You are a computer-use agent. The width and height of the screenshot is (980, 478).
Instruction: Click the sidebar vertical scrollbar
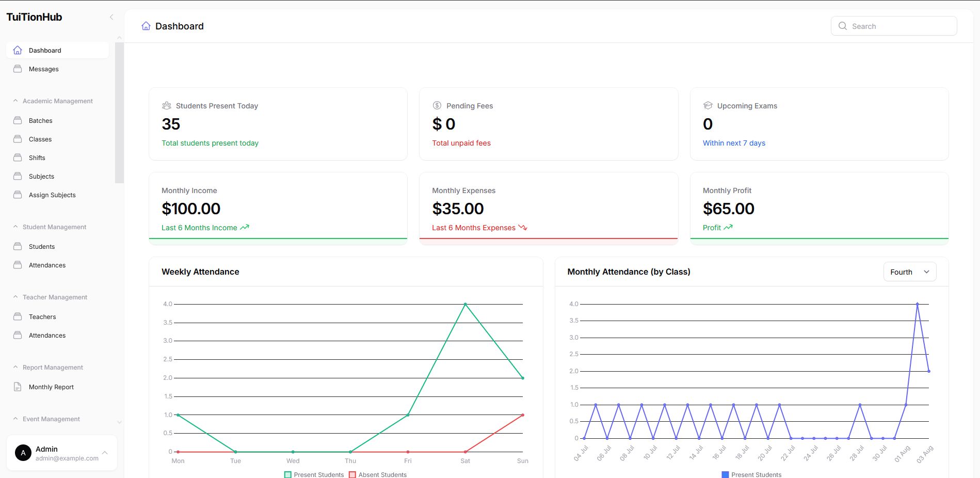(x=119, y=114)
